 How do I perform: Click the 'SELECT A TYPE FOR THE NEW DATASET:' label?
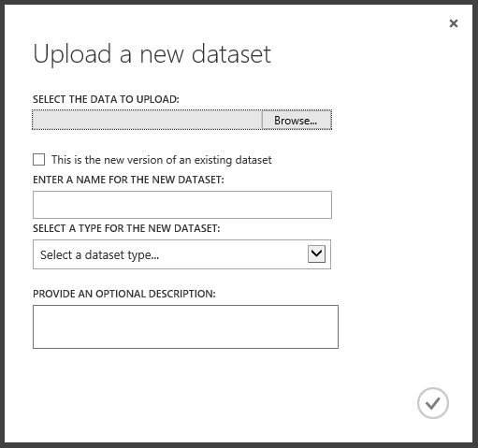click(126, 228)
